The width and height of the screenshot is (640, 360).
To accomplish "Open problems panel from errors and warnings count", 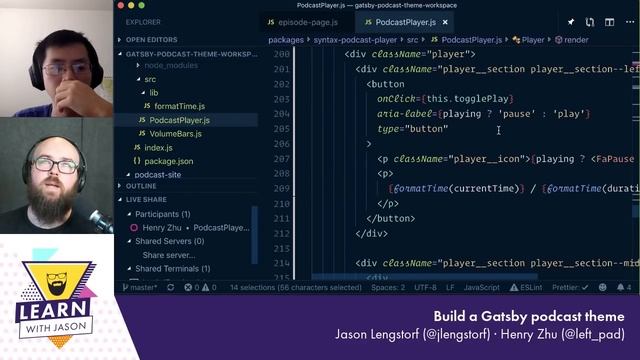I will pos(200,287).
